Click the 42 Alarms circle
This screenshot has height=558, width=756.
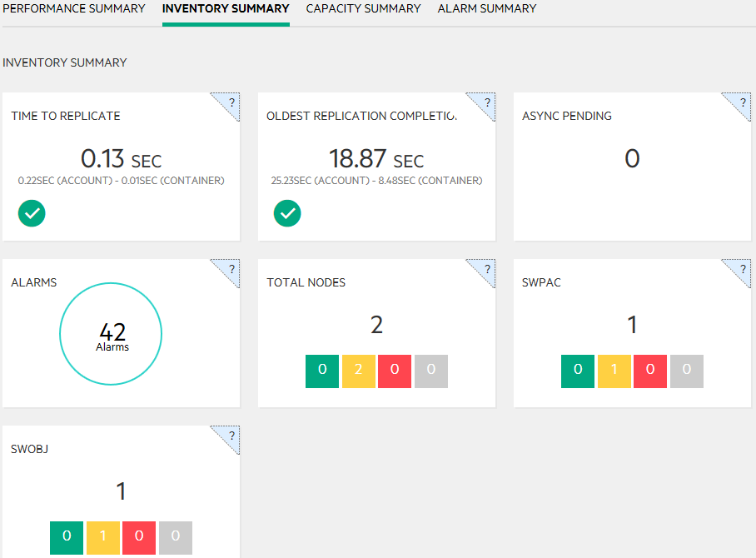coord(111,334)
